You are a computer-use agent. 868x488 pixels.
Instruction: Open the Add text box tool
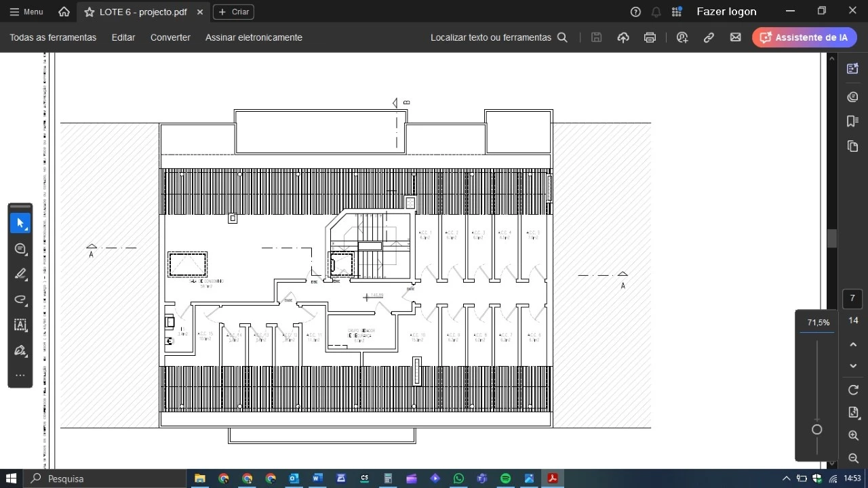[20, 325]
